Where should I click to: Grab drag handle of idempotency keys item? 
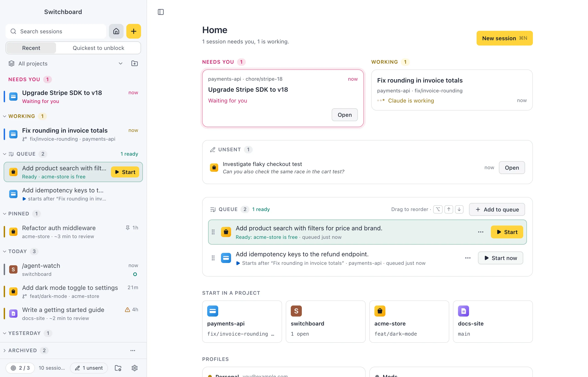(x=213, y=258)
